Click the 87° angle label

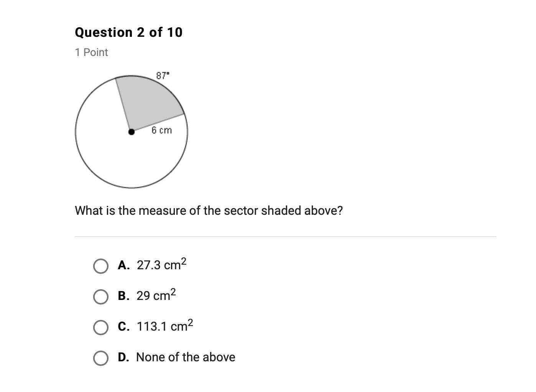(x=163, y=75)
